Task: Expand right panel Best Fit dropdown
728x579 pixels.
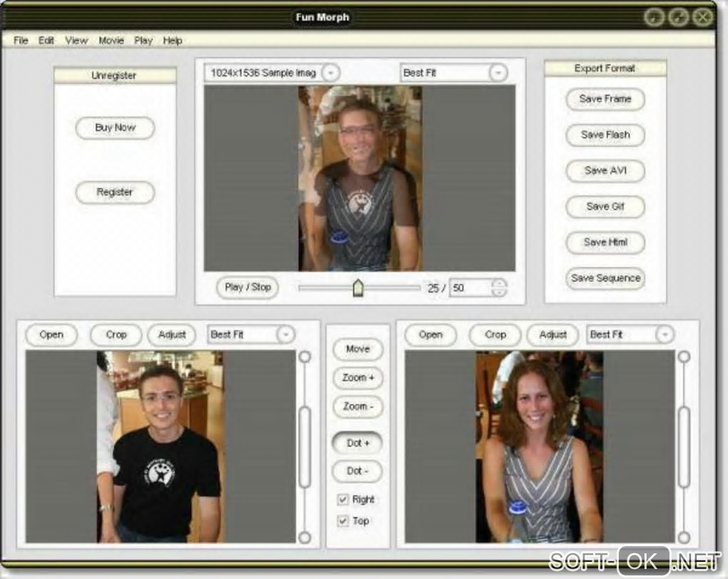Action: (x=665, y=335)
